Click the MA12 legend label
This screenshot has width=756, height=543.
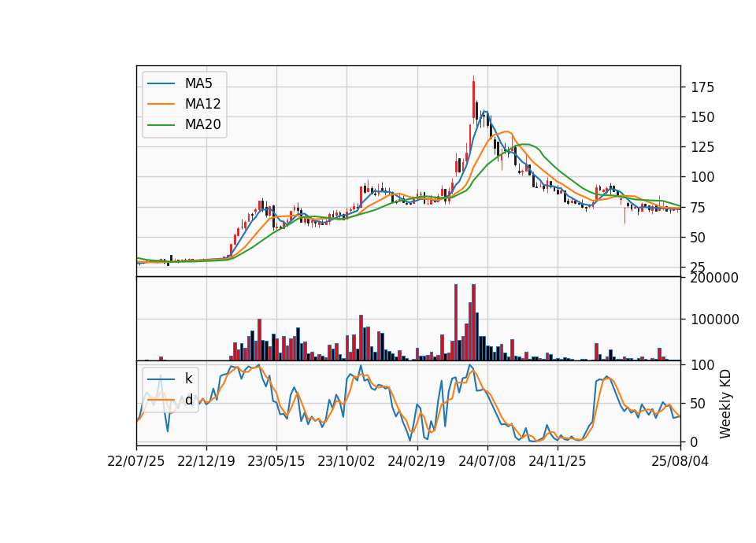coord(203,104)
